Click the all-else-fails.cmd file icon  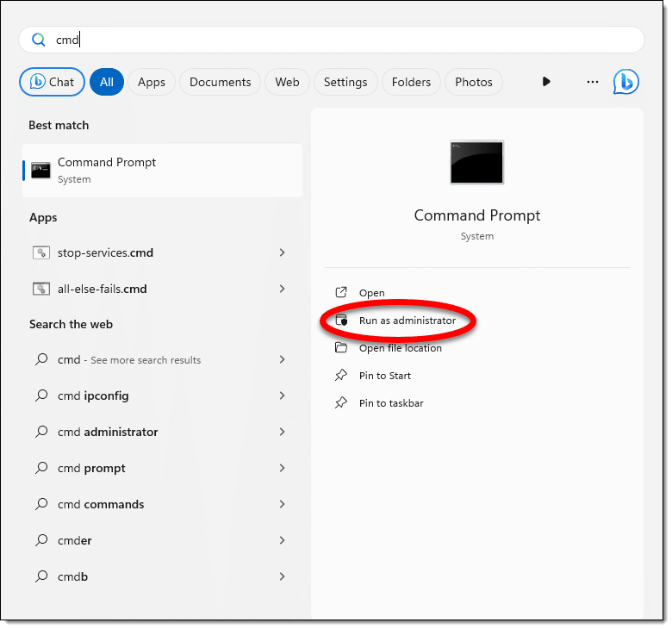[40, 290]
